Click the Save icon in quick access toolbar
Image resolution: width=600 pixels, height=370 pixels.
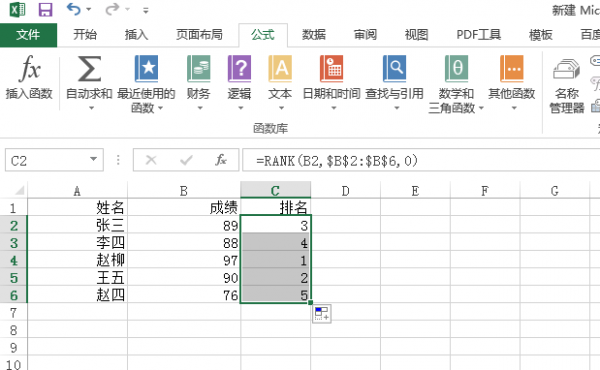[x=45, y=10]
